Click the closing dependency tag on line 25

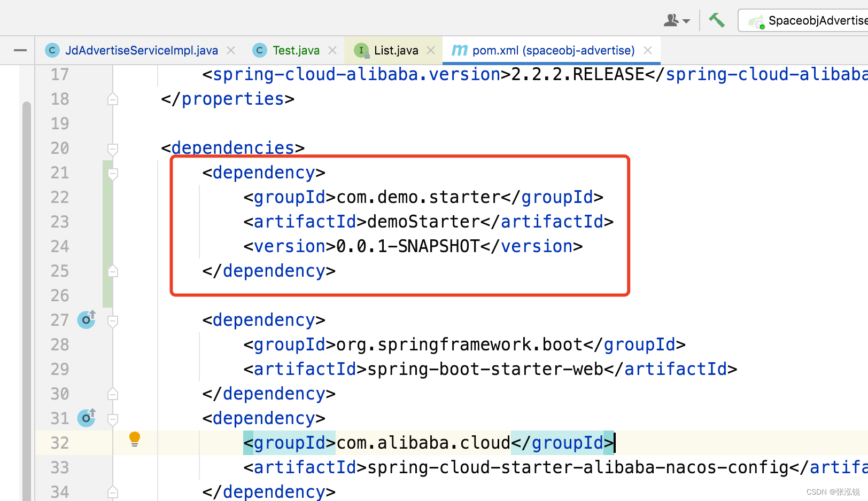[x=269, y=271]
